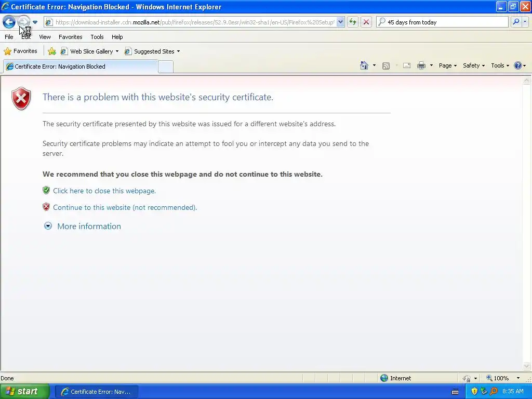Select the Certificate Error: Navigation Blocked tab
The width and height of the screenshot is (532, 399).
[x=81, y=66]
